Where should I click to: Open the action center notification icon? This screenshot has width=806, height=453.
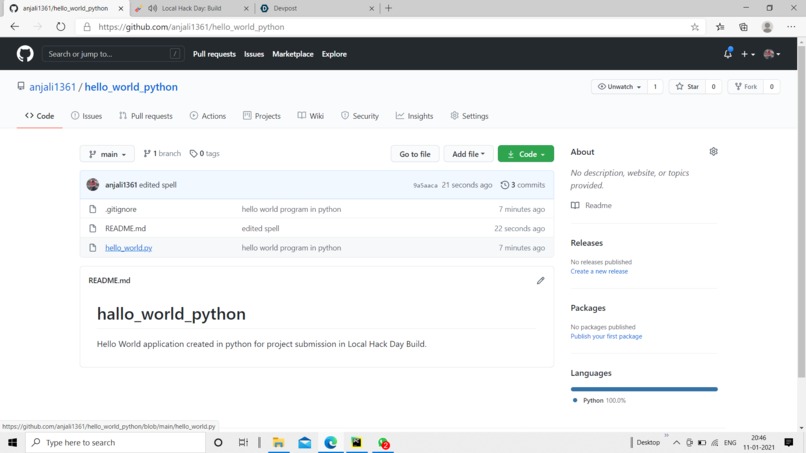pyautogui.click(x=789, y=442)
